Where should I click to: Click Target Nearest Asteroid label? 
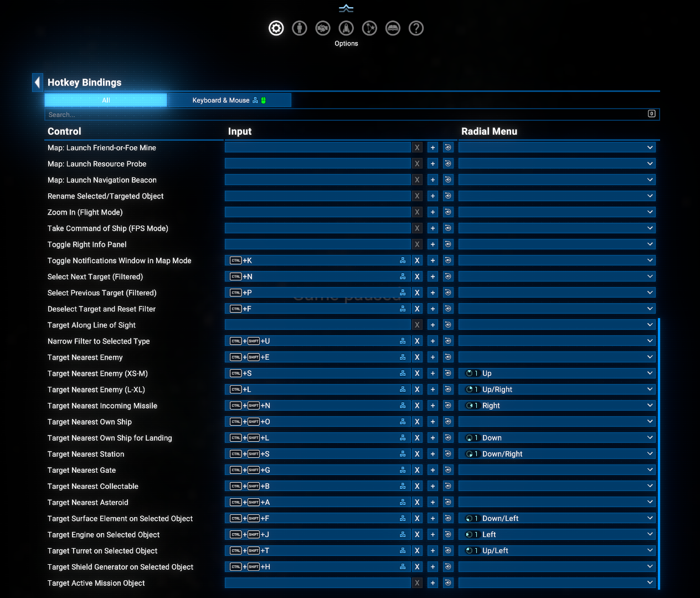point(88,503)
